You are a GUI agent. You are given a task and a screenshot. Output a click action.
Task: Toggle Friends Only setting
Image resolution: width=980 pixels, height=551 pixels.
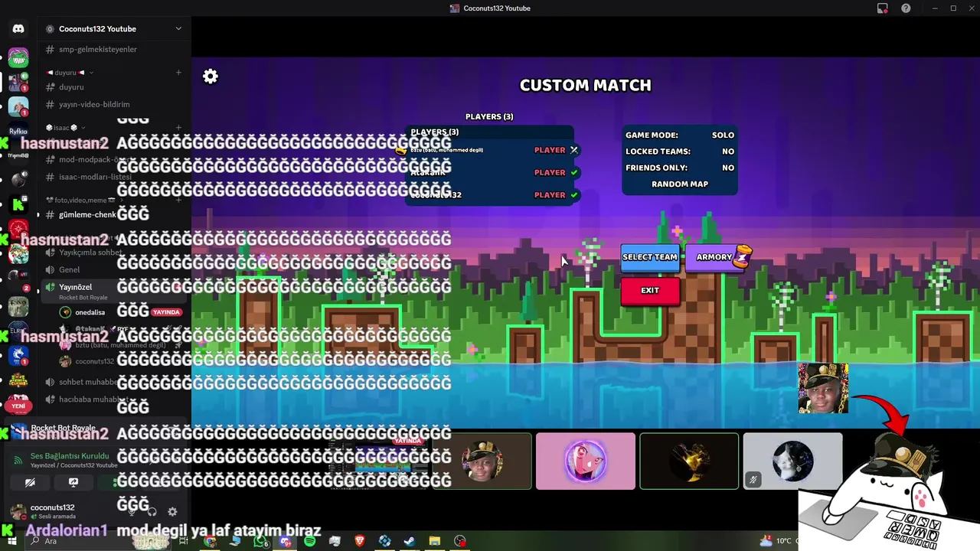tap(680, 168)
